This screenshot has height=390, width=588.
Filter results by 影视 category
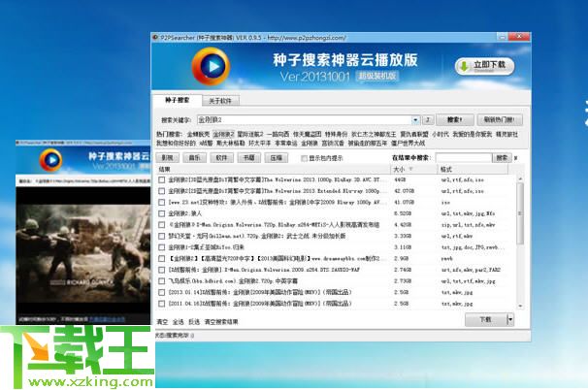coord(168,156)
